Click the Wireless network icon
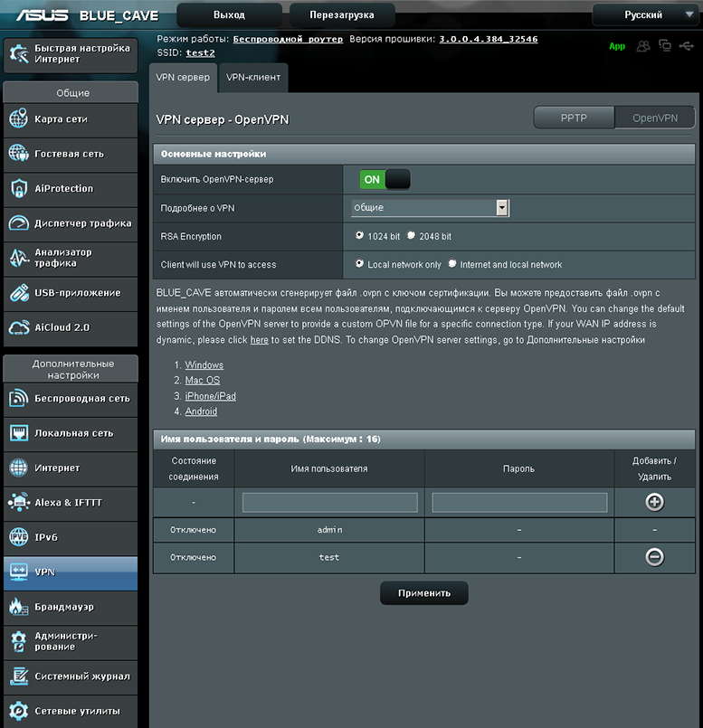 pos(19,398)
